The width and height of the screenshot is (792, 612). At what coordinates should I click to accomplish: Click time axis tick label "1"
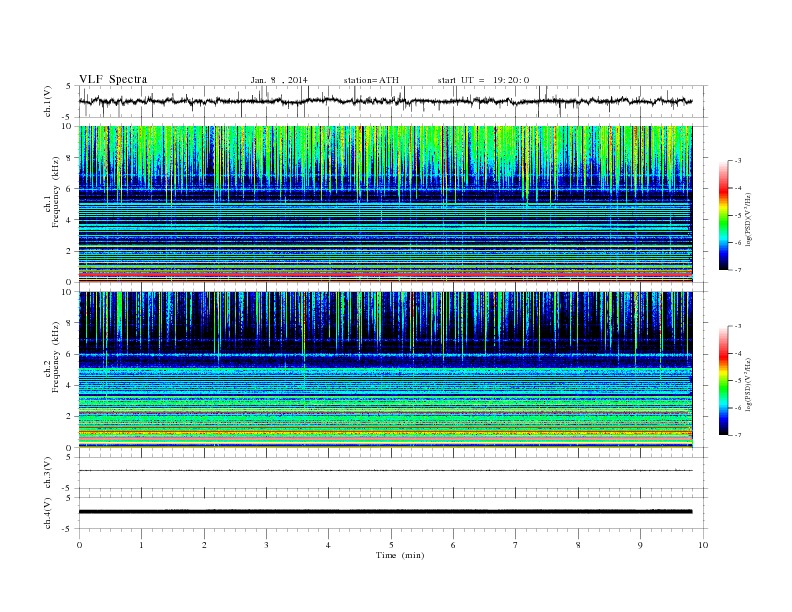(x=141, y=545)
